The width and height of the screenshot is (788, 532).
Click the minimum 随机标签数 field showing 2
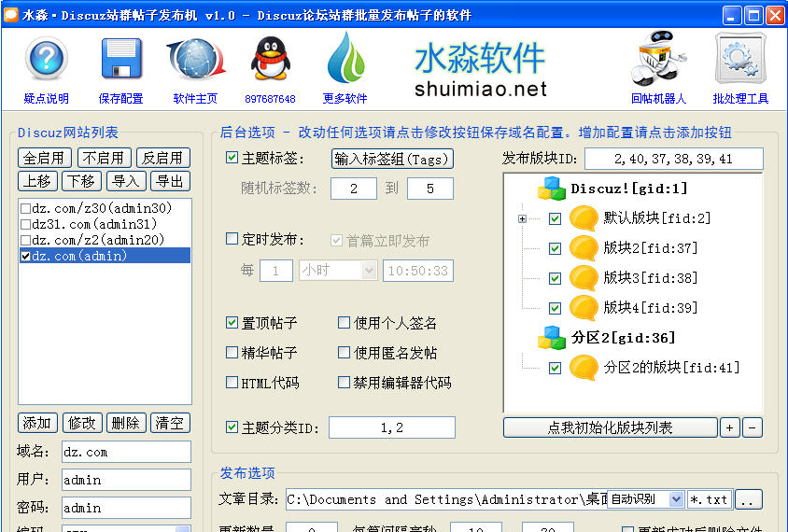(354, 189)
